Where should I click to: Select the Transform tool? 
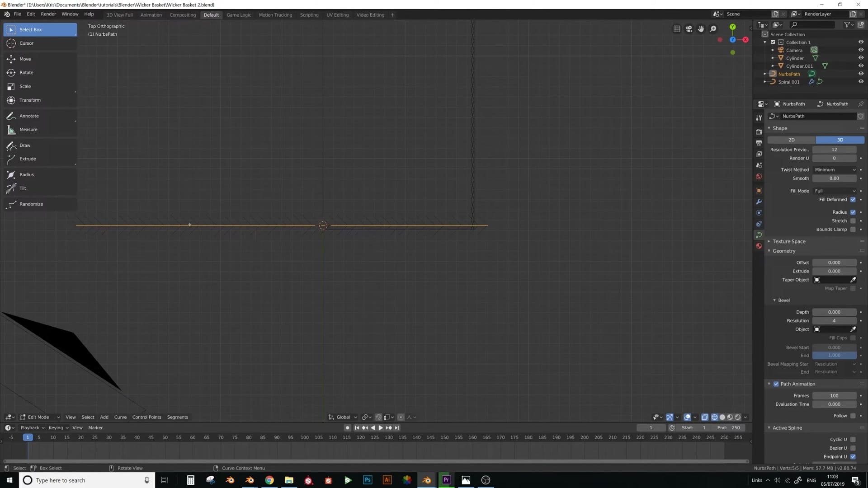(x=40, y=100)
